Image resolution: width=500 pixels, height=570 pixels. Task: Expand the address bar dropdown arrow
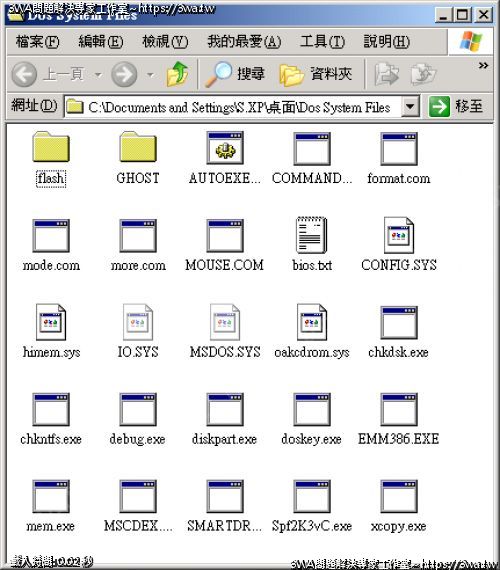410,107
